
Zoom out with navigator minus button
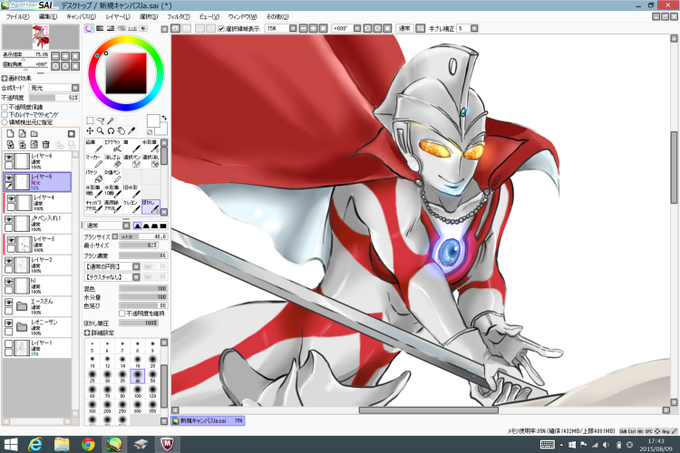(x=56, y=56)
